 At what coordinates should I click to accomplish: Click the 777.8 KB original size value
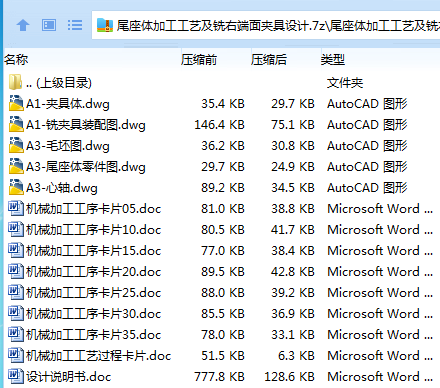point(219,377)
